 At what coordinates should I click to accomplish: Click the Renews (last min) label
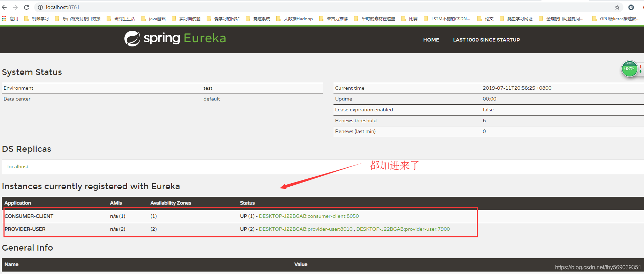[x=355, y=131]
